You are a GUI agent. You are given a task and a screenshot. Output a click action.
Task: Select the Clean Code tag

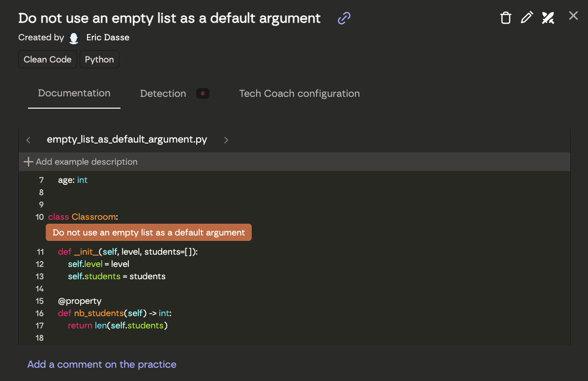coord(48,59)
